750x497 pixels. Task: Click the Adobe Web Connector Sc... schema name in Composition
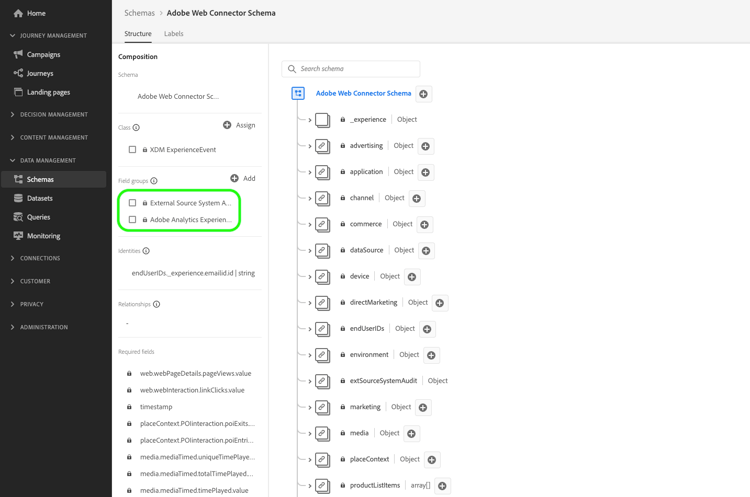coord(178,96)
